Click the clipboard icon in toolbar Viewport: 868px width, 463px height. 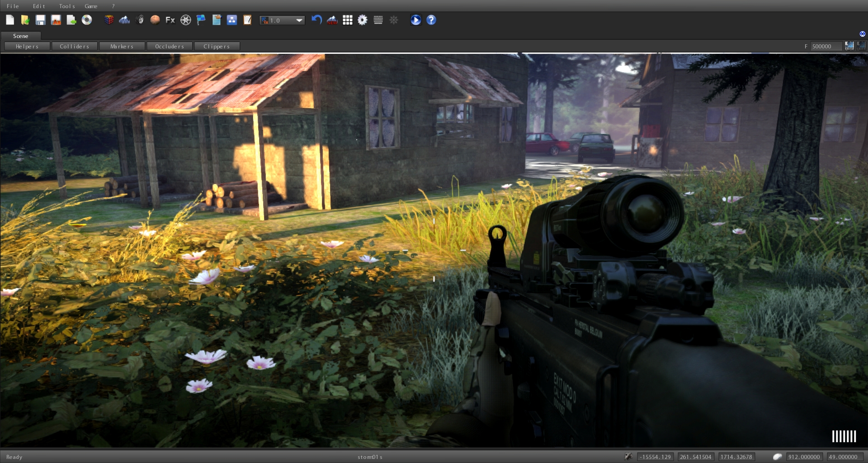tap(217, 20)
